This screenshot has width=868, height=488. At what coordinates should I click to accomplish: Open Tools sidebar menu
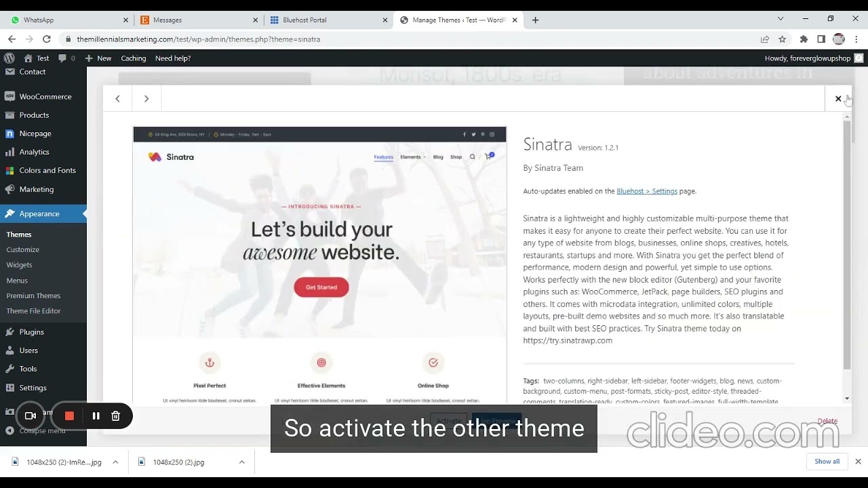43,369
